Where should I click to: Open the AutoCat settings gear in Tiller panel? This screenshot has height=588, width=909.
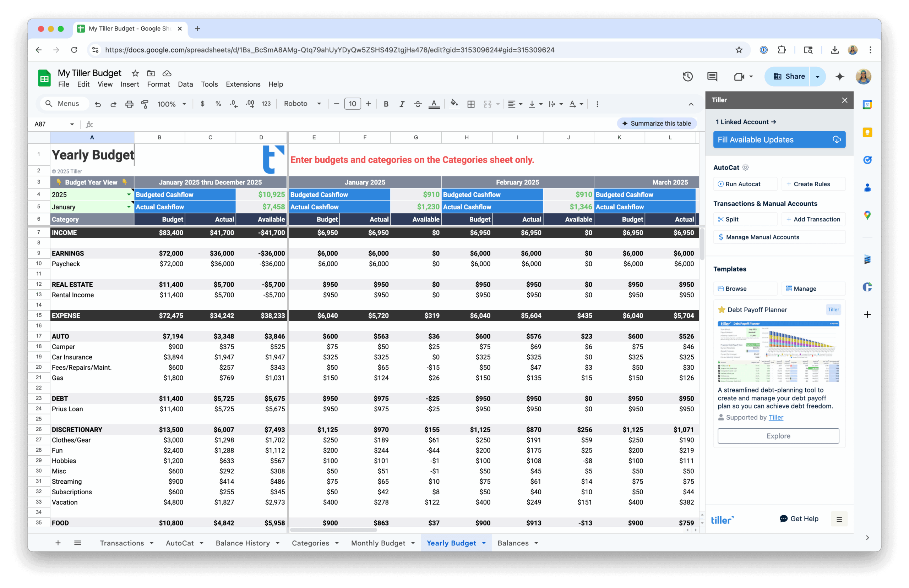(x=746, y=167)
